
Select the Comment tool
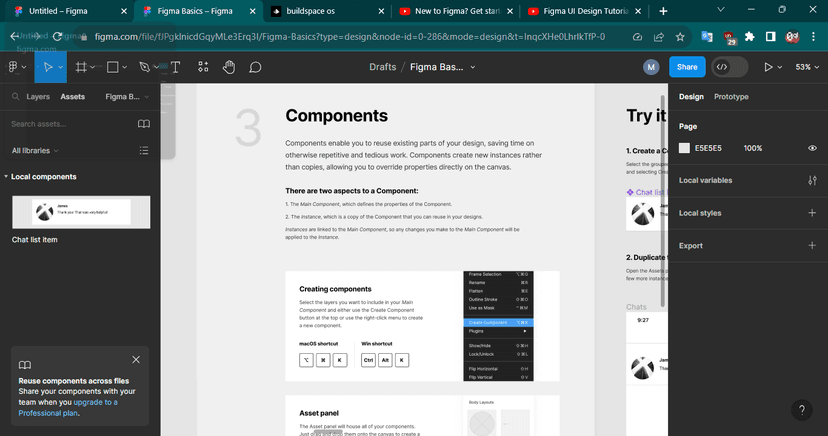(x=255, y=67)
